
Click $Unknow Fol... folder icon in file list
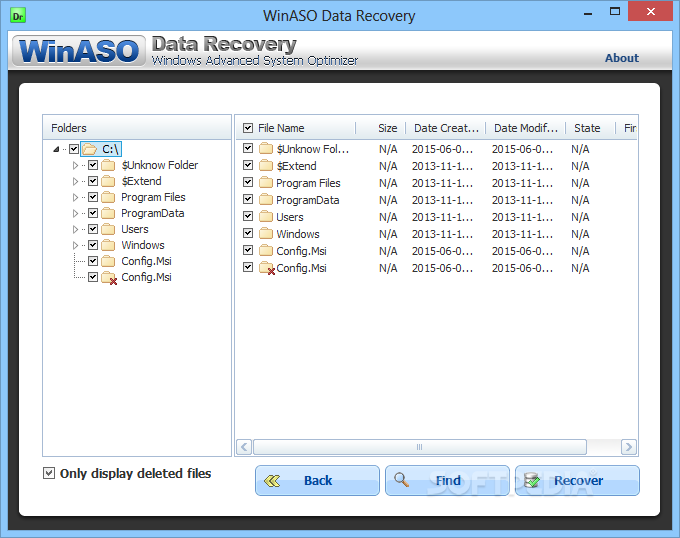[x=266, y=149]
